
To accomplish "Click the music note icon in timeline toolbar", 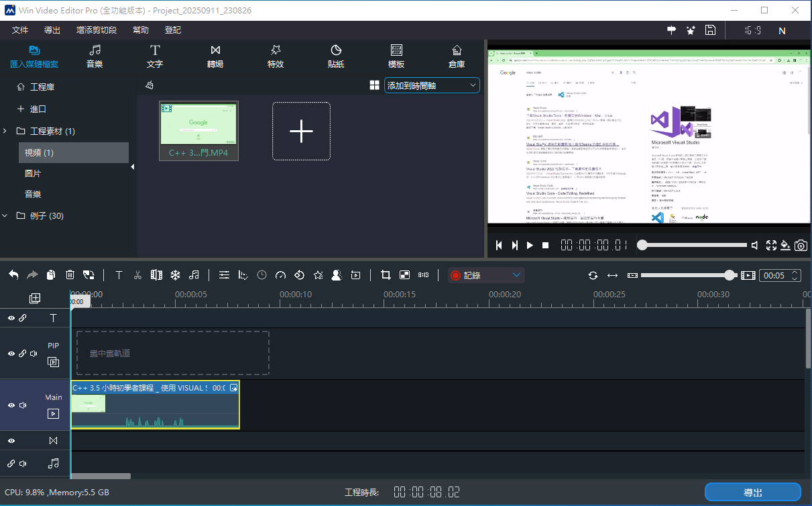I will click(x=194, y=274).
